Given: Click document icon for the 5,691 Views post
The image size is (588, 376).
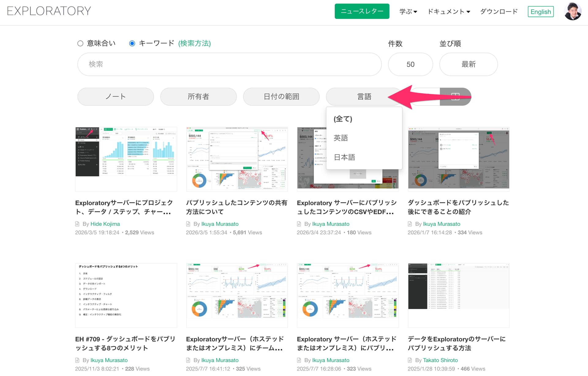Looking at the screenshot, I should (x=188, y=224).
